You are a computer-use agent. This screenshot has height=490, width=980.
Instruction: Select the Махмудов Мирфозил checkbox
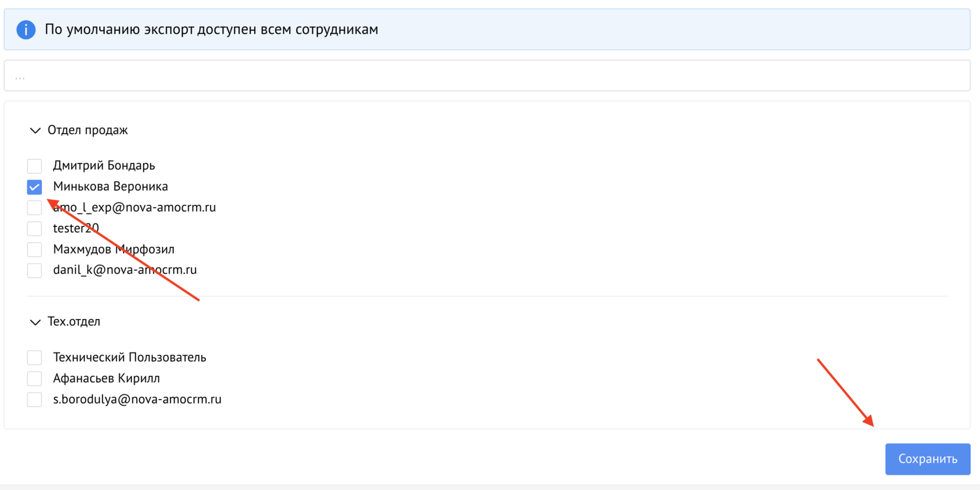34,250
